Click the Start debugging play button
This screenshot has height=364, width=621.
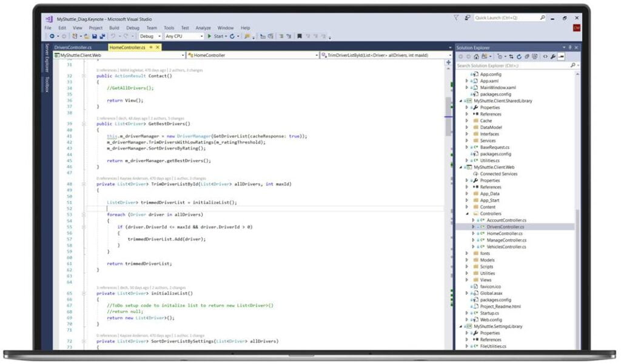point(209,36)
